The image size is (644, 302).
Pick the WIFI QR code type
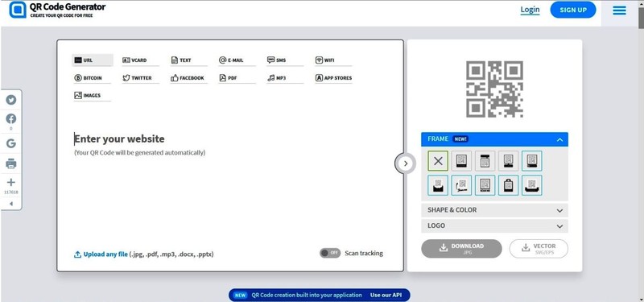click(x=332, y=60)
